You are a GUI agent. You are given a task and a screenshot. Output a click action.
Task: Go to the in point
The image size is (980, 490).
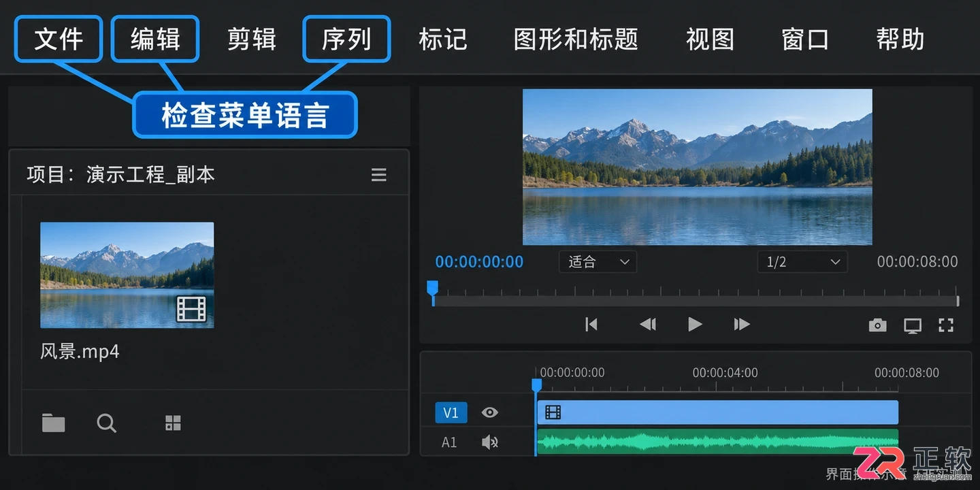point(591,325)
